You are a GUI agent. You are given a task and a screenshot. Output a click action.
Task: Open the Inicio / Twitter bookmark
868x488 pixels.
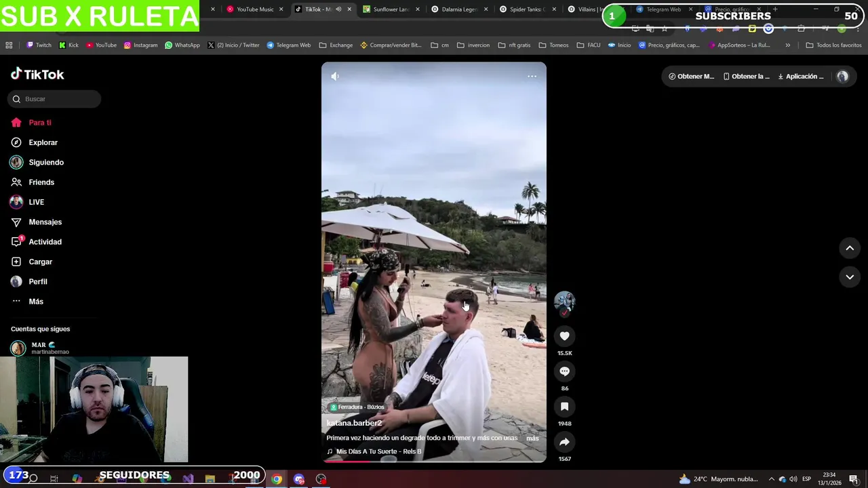(233, 45)
